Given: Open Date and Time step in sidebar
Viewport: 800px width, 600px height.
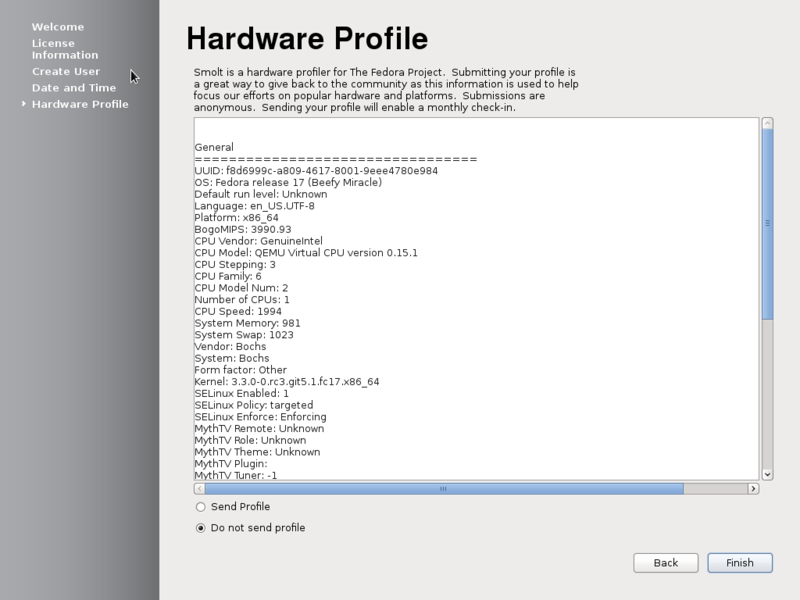Looking at the screenshot, I should (x=74, y=88).
